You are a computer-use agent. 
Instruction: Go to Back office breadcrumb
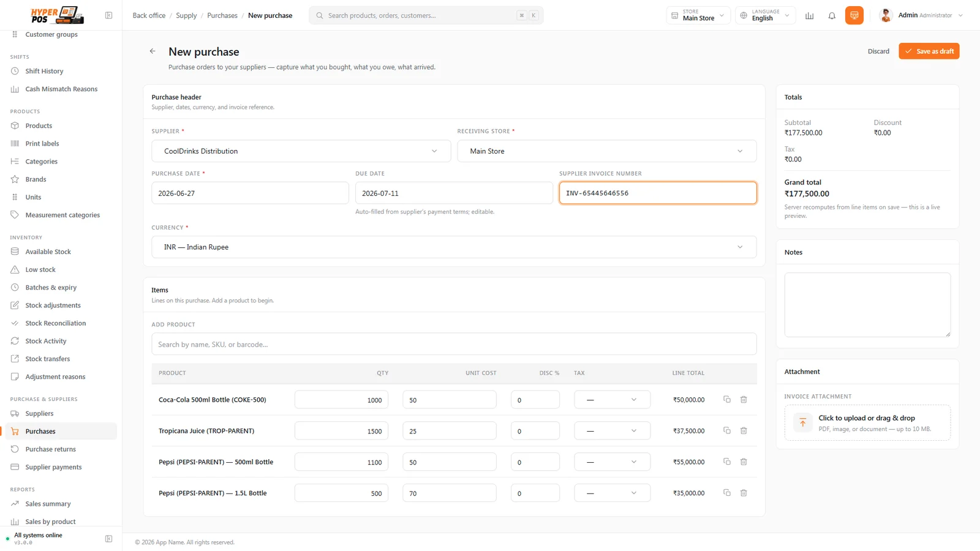[149, 15]
